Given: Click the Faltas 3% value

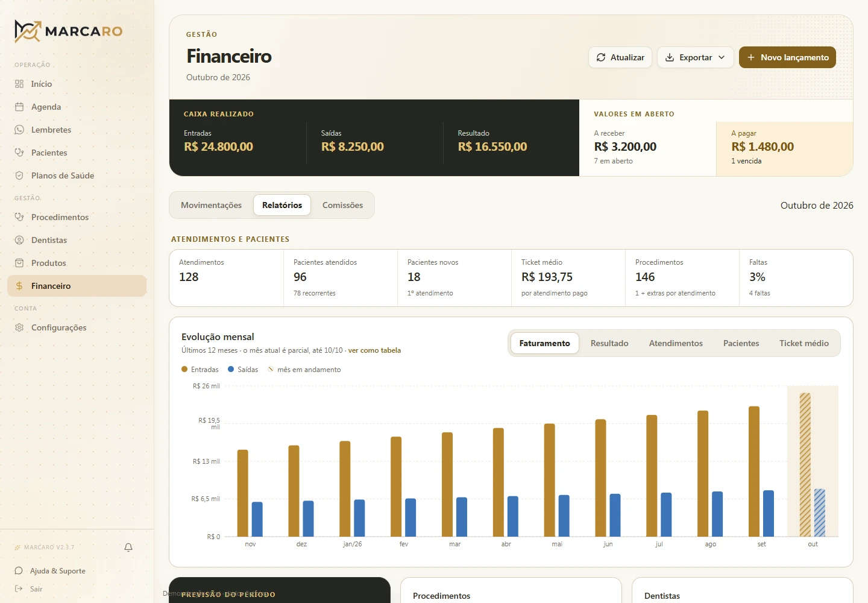Looking at the screenshot, I should coord(757,277).
